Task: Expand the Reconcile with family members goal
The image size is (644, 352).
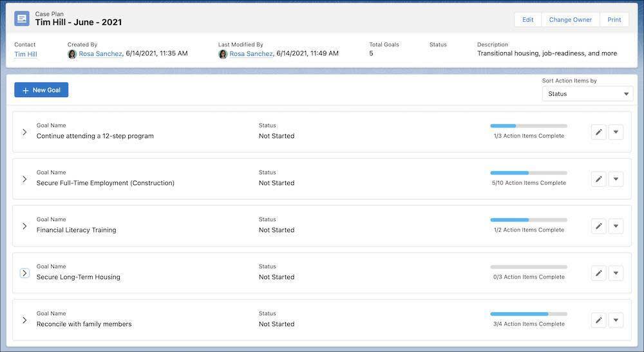Action: click(24, 320)
